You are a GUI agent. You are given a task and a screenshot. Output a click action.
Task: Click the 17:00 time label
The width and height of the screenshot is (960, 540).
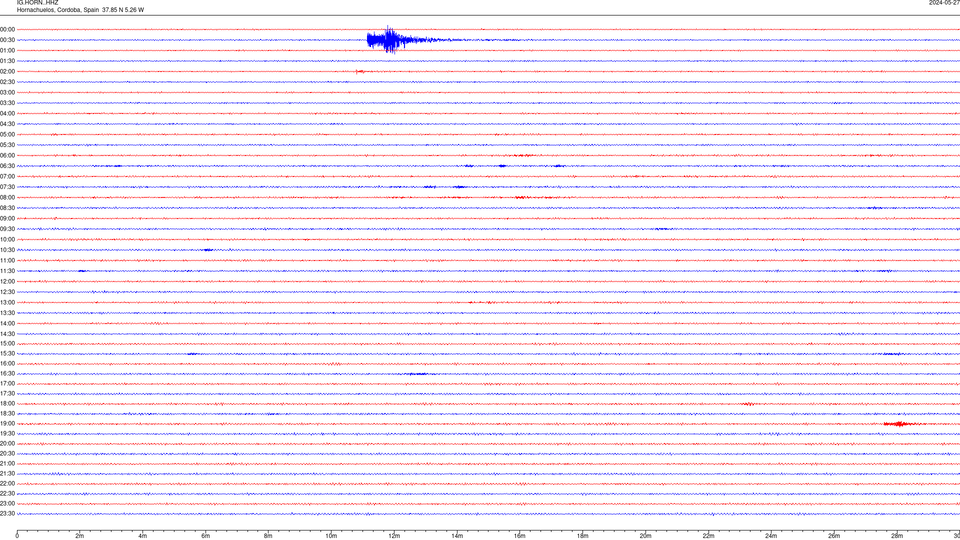(x=7, y=384)
